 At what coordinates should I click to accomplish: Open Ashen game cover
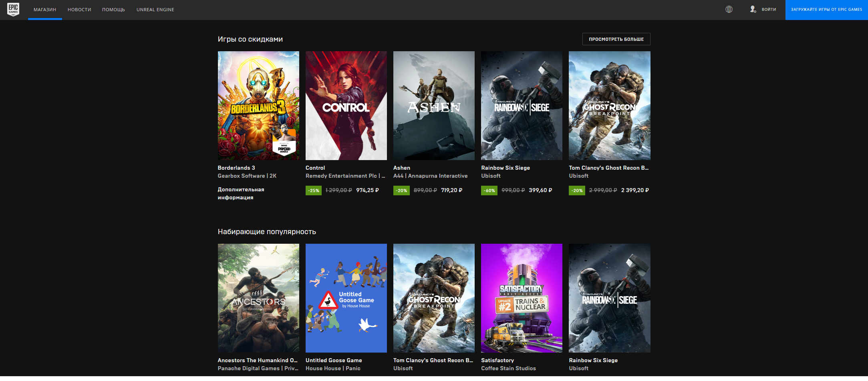click(434, 106)
